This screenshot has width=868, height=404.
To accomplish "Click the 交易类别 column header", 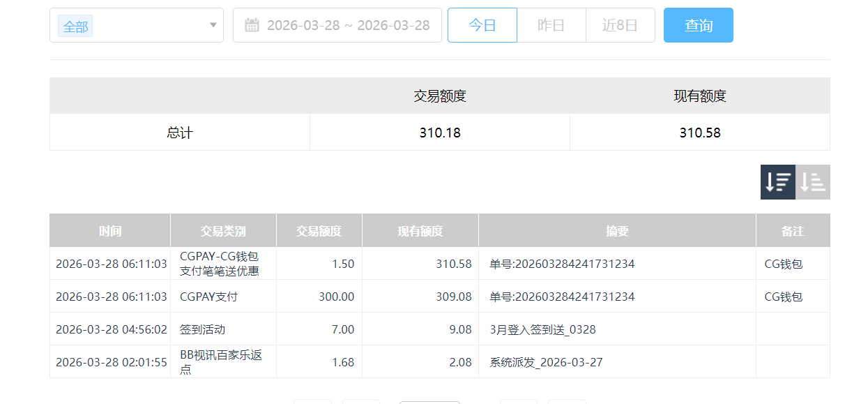I will (224, 230).
